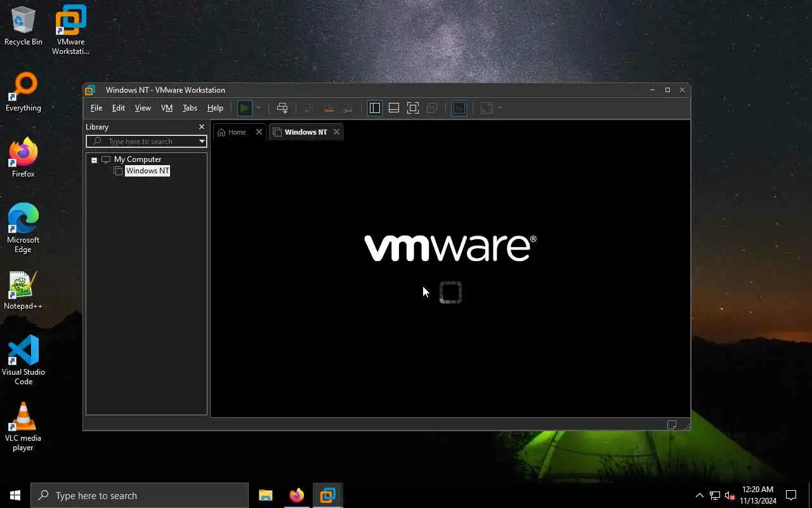812x508 pixels.
Task: Select the VMware Workstation desktop shortcut
Action: point(70,30)
